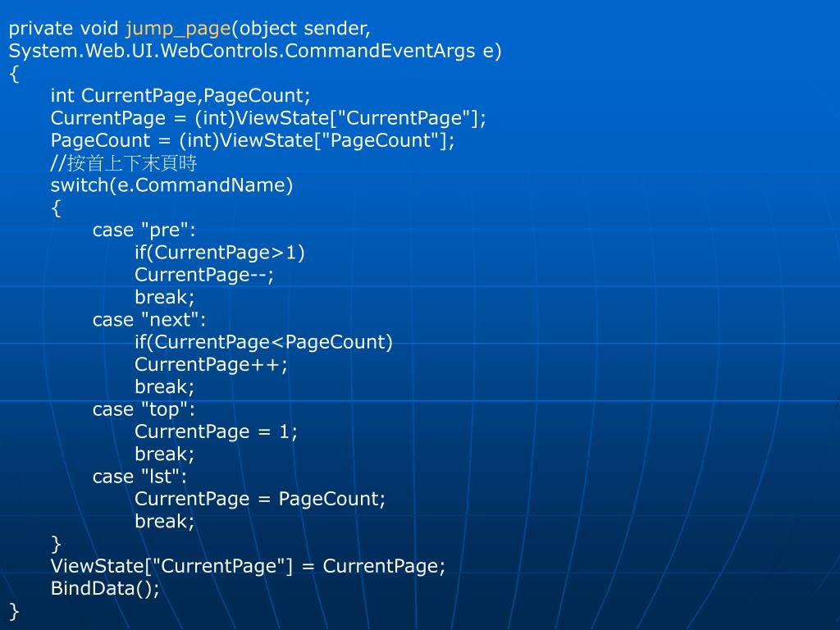The width and height of the screenshot is (840, 630).
Task: Click the CurrentPage--; statement
Action: 204,276
